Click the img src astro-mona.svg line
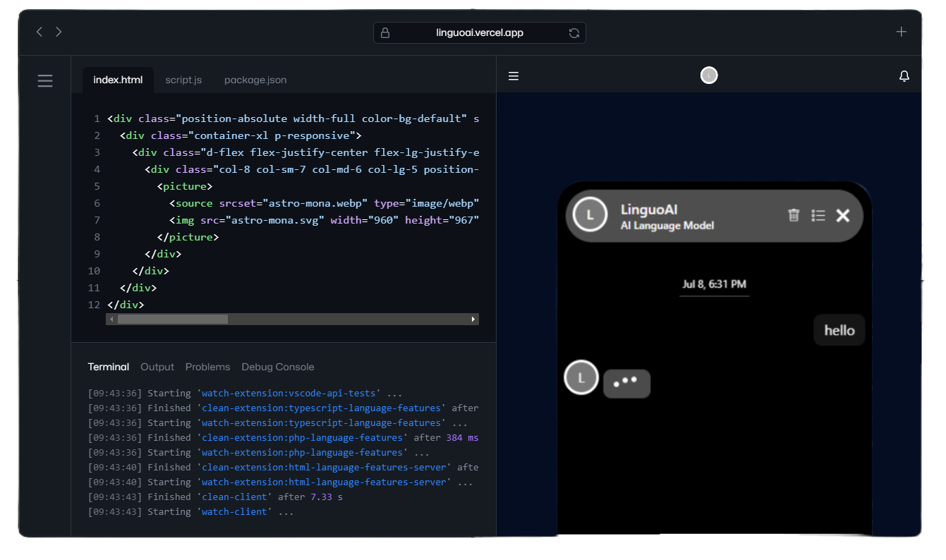The image size is (946, 560). [324, 220]
